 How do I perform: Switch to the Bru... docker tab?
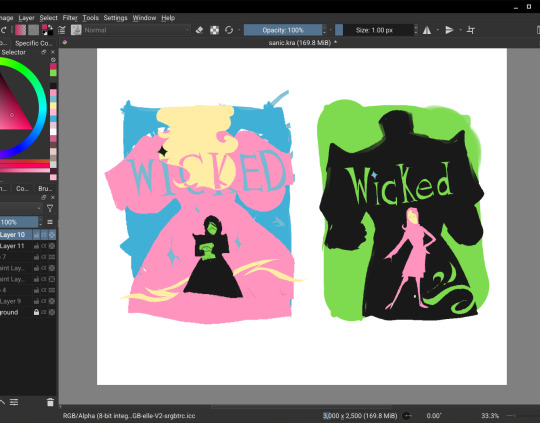45,188
